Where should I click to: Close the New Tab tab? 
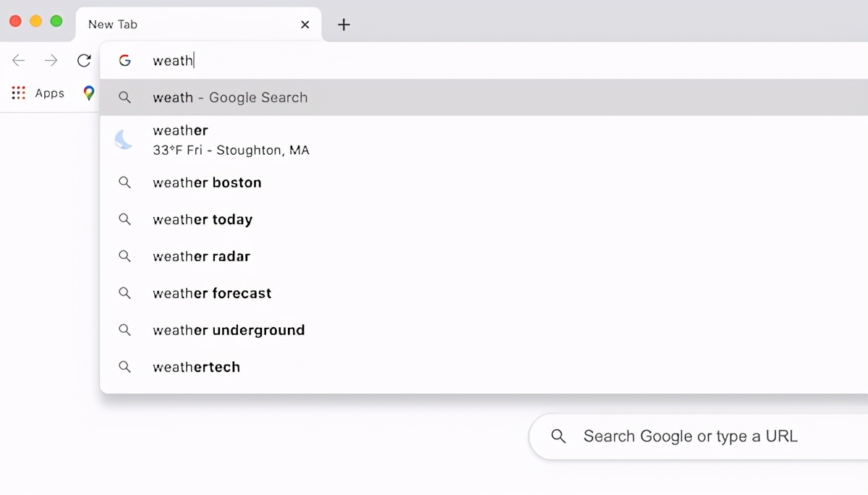pyautogui.click(x=305, y=25)
